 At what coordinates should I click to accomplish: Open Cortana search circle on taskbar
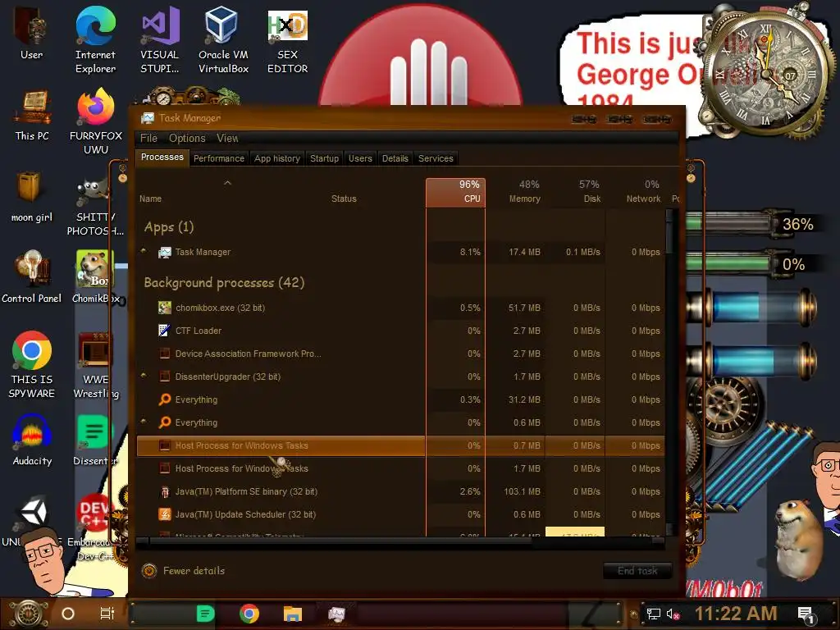[68, 614]
